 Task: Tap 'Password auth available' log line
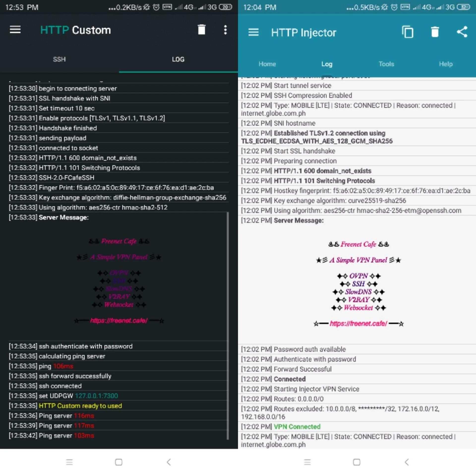357,349
